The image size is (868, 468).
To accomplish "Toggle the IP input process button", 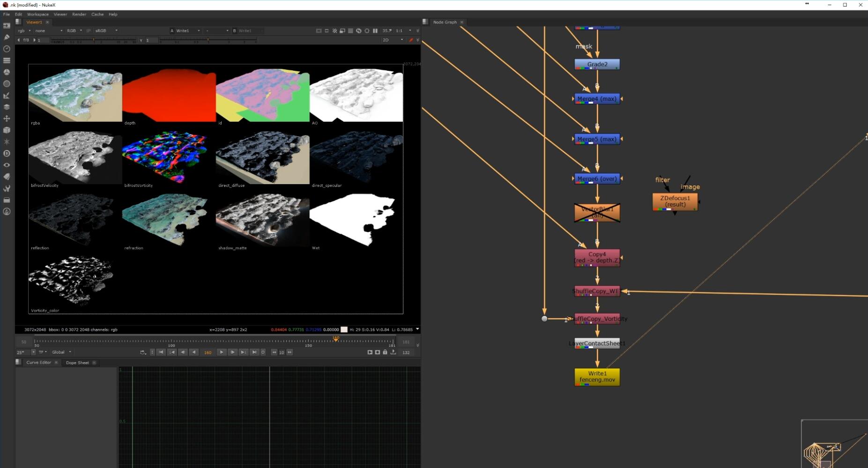I will click(88, 30).
